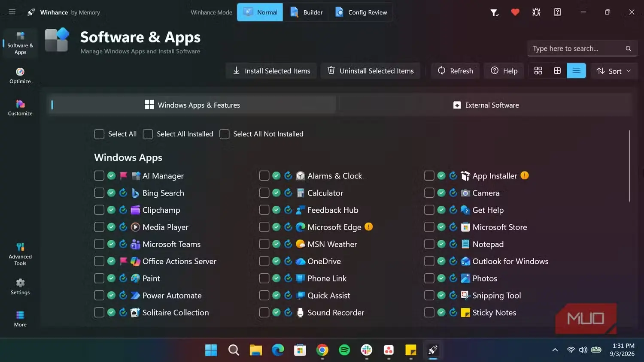Expand the hamburger navigation menu
644x362 pixels.
12,12
